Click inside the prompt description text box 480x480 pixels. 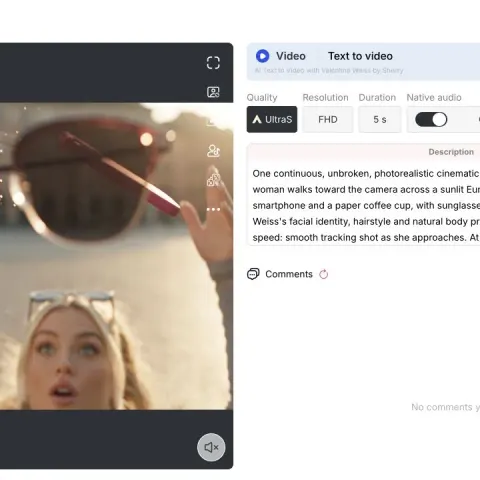(363, 205)
